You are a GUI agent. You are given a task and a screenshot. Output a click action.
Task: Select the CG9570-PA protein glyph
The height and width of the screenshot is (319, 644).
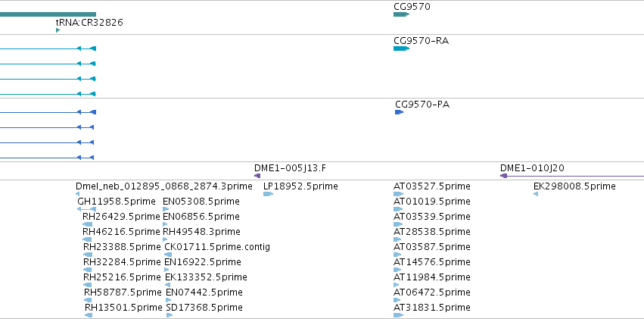(399, 112)
